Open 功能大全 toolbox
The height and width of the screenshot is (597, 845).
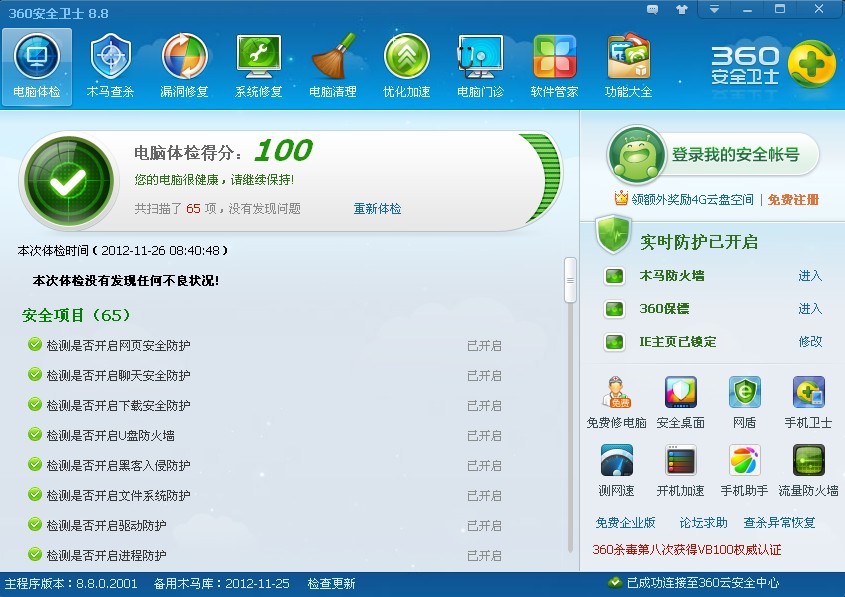[628, 67]
